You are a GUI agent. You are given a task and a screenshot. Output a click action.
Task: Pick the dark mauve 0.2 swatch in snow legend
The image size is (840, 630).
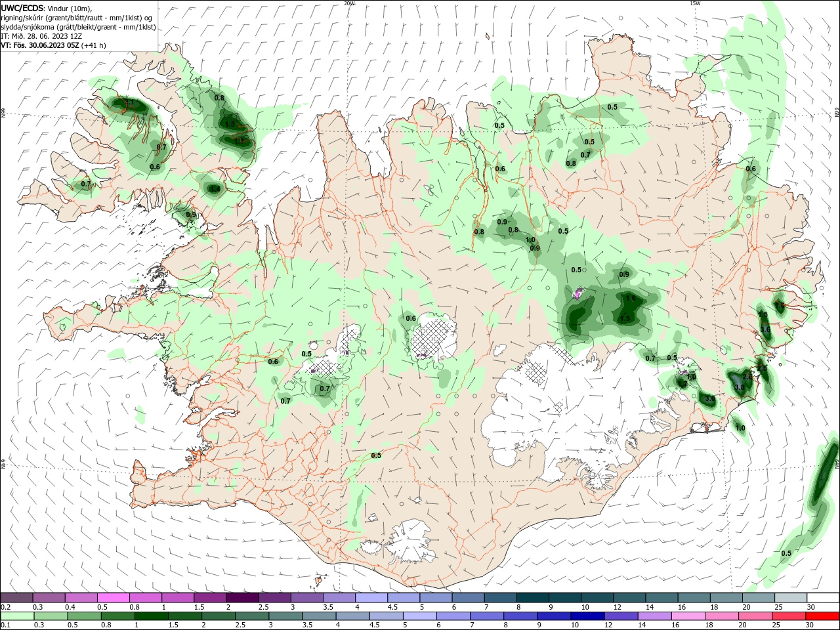[x=16, y=598]
